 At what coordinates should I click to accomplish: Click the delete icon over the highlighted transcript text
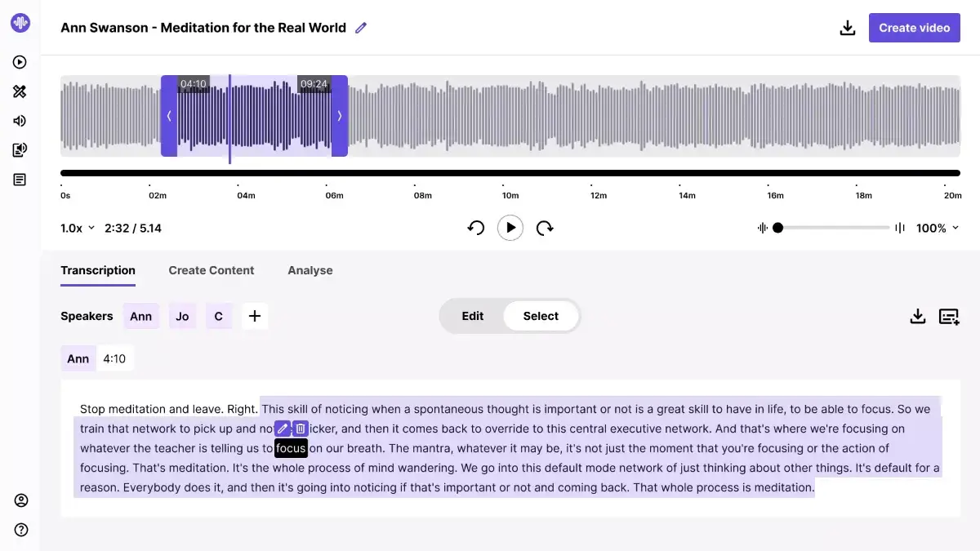(x=300, y=428)
